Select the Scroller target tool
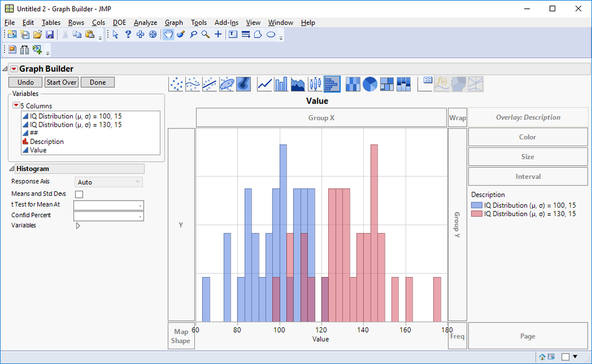The image size is (592, 364). coord(153,35)
